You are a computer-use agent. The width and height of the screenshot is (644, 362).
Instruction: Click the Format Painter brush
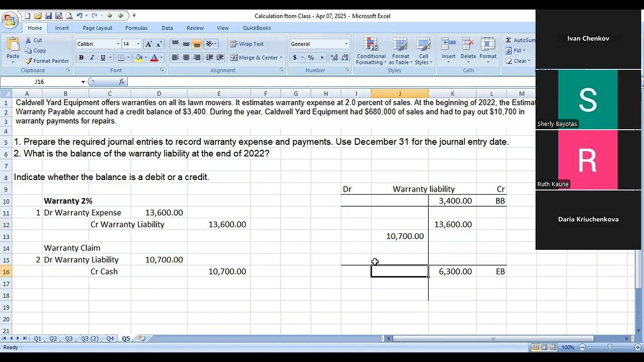(47, 61)
